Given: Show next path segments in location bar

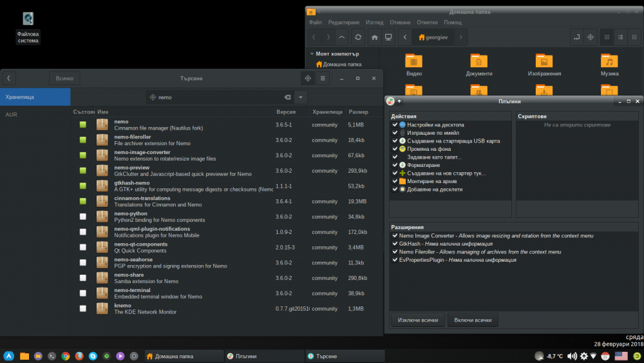Looking at the screenshot, I should (461, 37).
